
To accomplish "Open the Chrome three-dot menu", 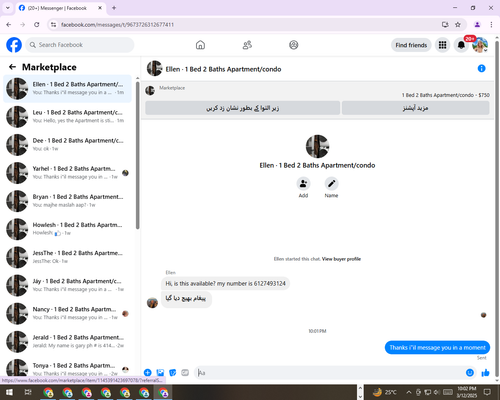I will click(x=491, y=25).
